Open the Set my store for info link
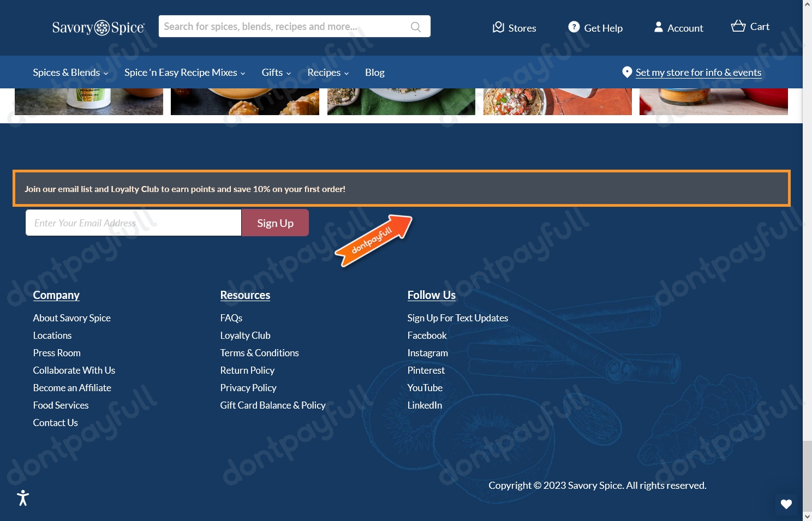Viewport: 812px width, 521px height. pos(698,72)
